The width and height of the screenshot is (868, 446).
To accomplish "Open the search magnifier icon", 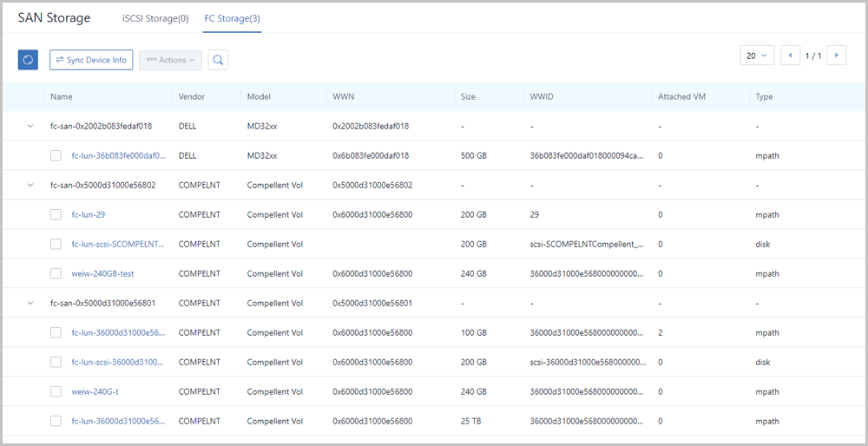I will point(218,60).
